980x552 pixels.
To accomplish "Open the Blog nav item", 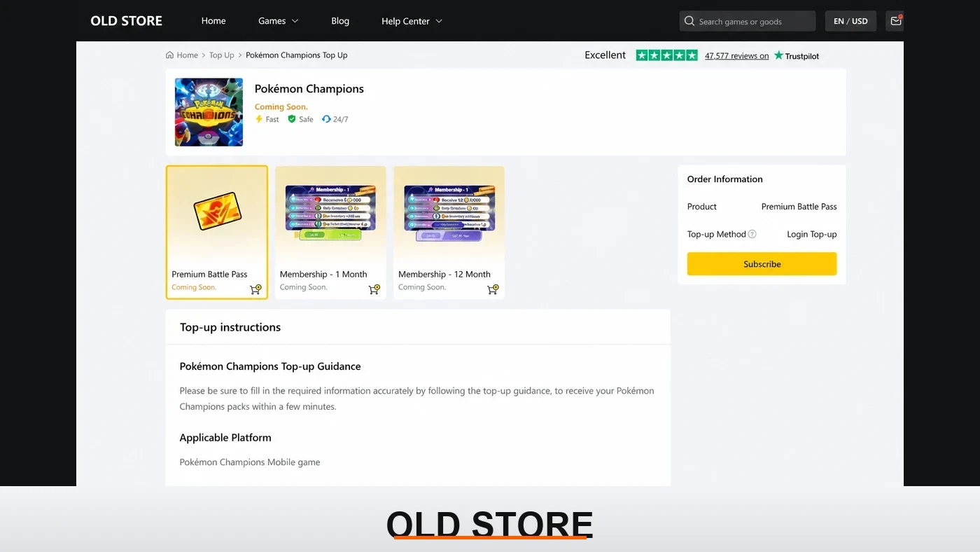I will point(340,21).
